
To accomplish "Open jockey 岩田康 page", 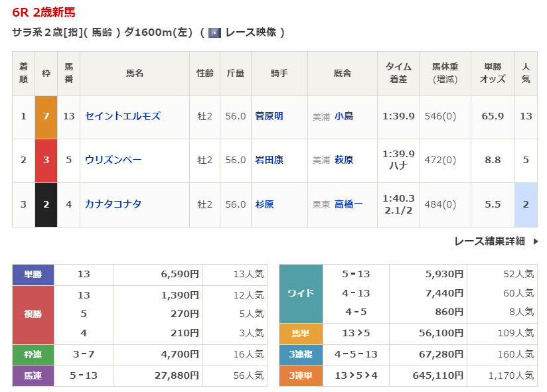I will [269, 160].
